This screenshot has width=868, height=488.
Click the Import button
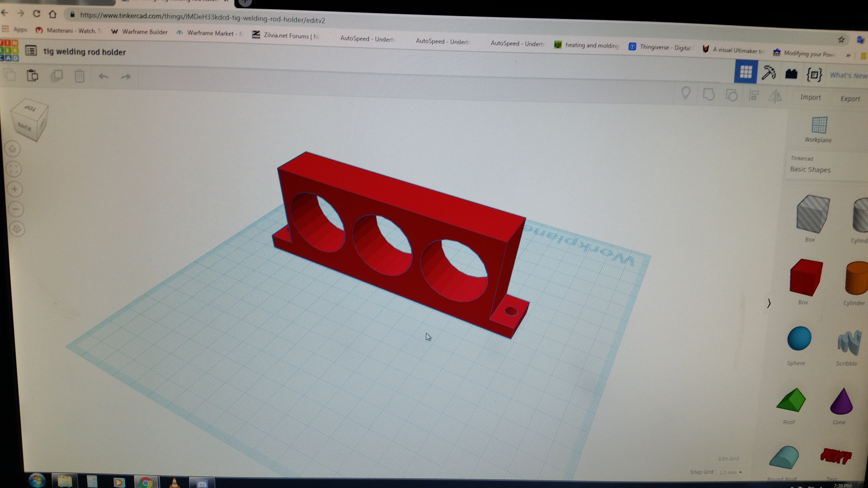click(x=810, y=97)
